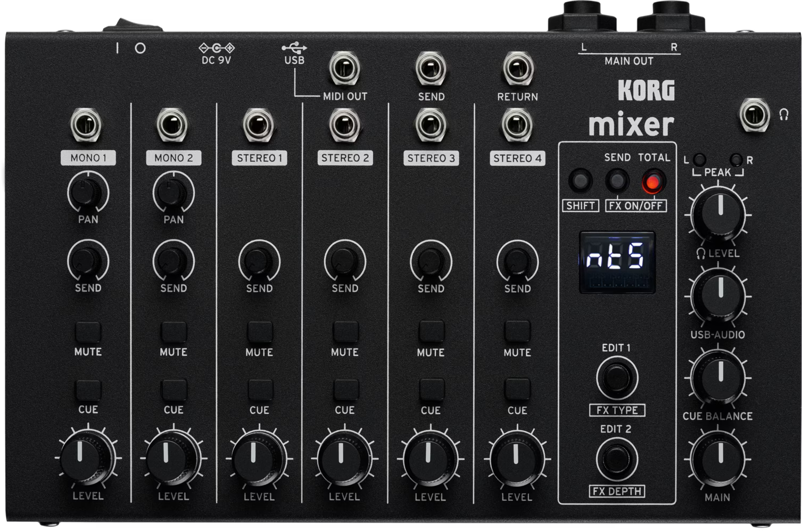This screenshot has height=532, width=802.
Task: Click the FX TYPE label
Action: 617,410
